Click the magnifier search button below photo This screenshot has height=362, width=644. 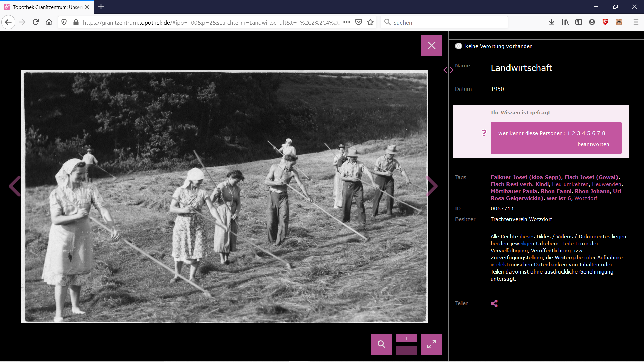point(381,344)
